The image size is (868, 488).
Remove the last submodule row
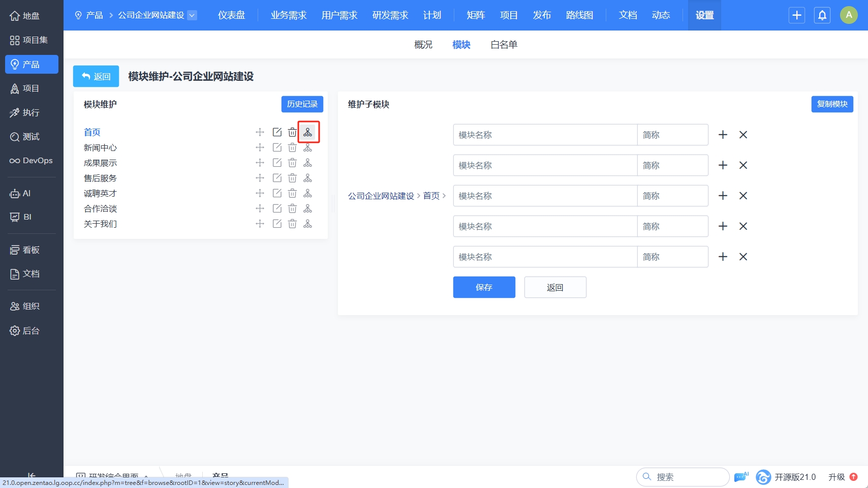click(x=743, y=257)
